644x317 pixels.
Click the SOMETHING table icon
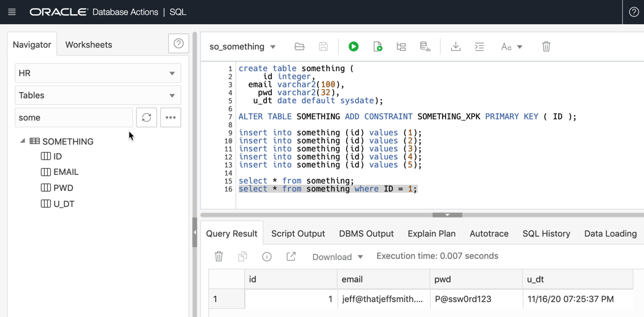(x=35, y=142)
